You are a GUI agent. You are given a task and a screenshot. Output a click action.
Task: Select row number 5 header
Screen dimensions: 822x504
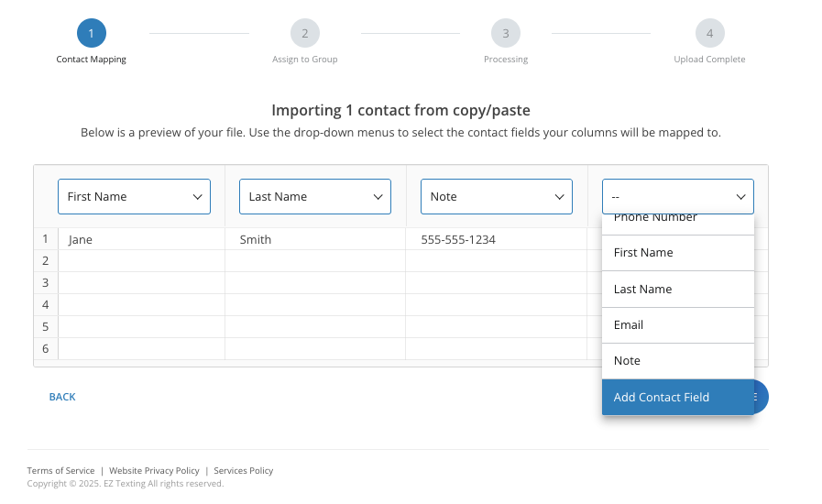pos(46,327)
